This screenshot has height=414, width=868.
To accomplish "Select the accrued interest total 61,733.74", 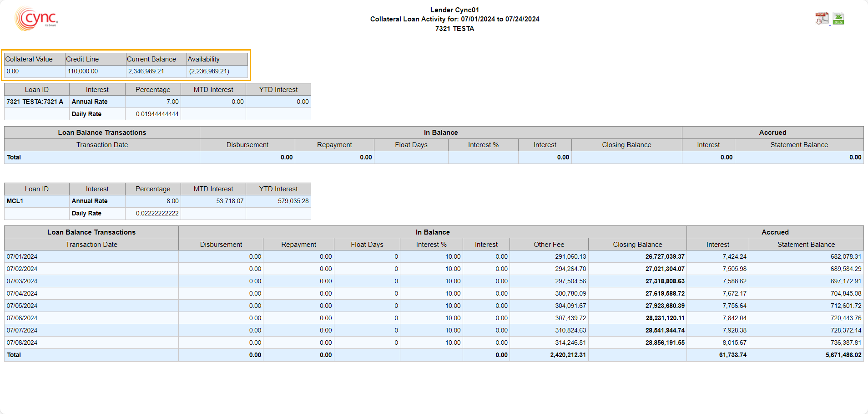I will point(732,355).
